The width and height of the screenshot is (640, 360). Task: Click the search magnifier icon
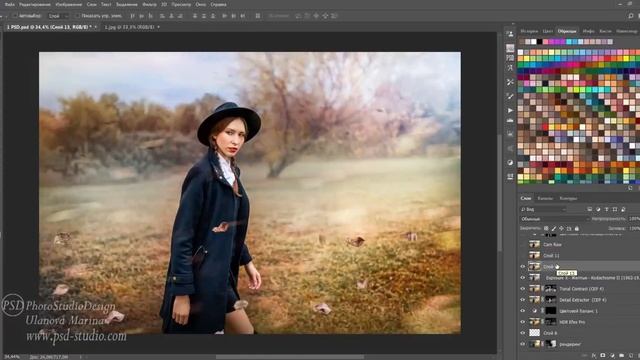tap(631, 16)
